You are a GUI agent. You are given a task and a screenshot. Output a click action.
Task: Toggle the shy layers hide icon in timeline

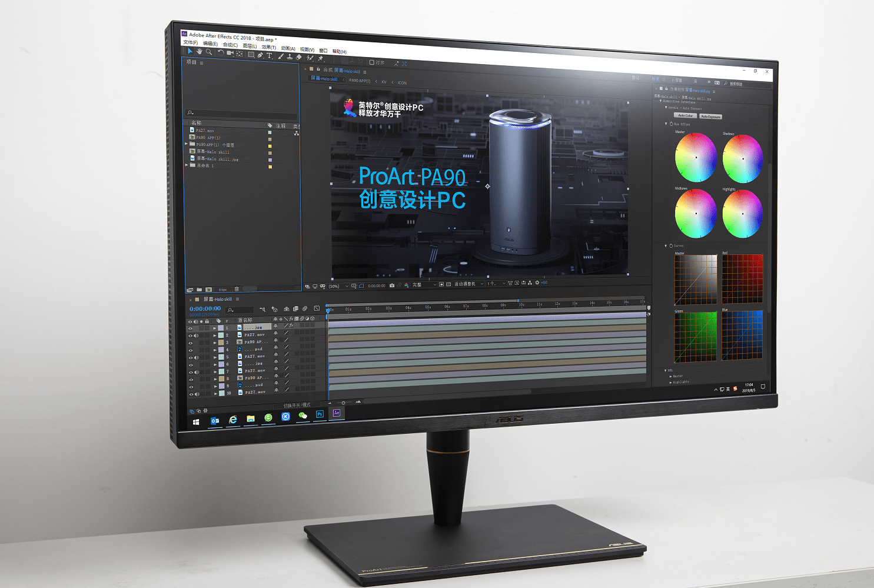tap(287, 309)
